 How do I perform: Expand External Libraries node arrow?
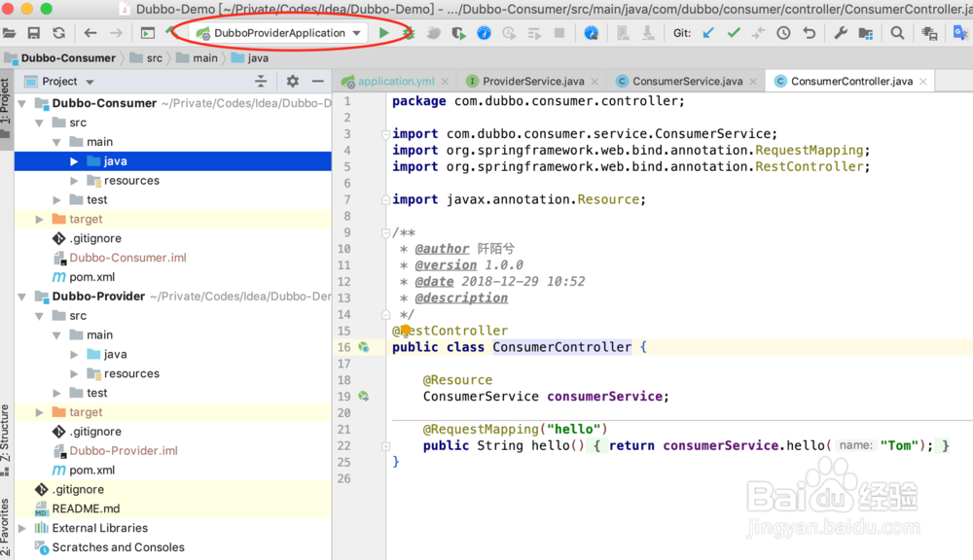23,528
